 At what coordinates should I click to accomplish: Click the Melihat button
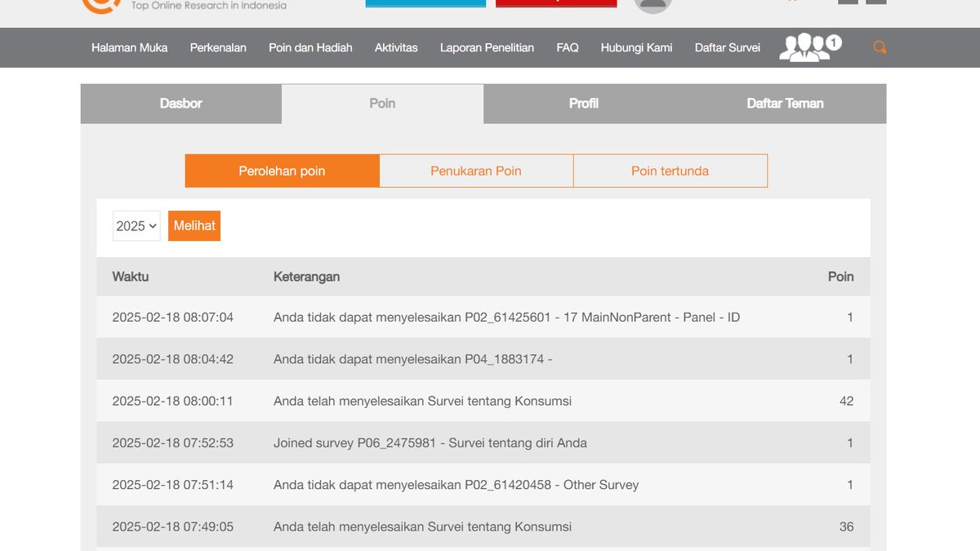tap(194, 226)
